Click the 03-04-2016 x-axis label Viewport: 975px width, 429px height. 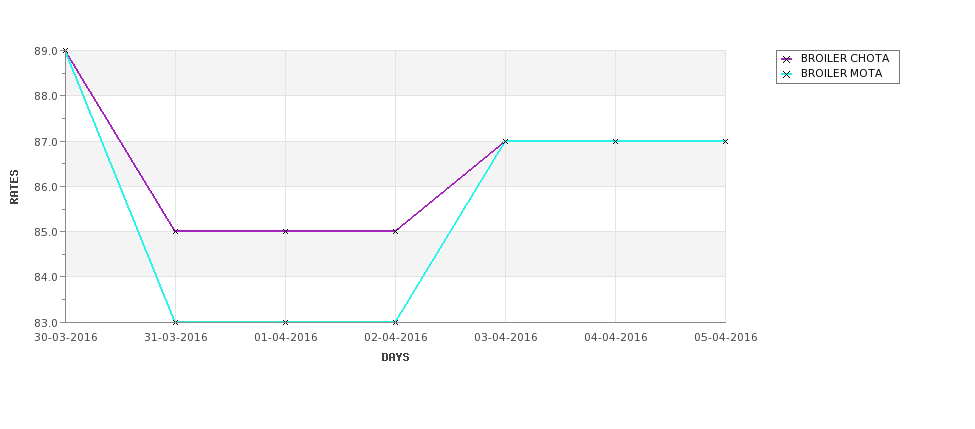tap(506, 338)
